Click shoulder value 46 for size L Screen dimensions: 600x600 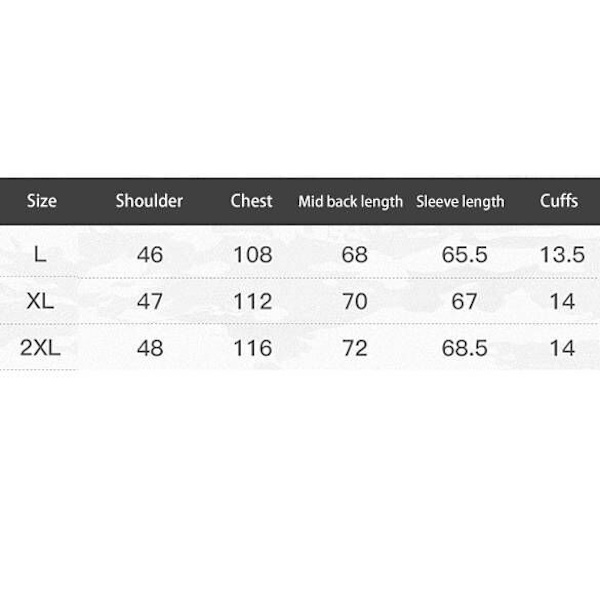(150, 255)
